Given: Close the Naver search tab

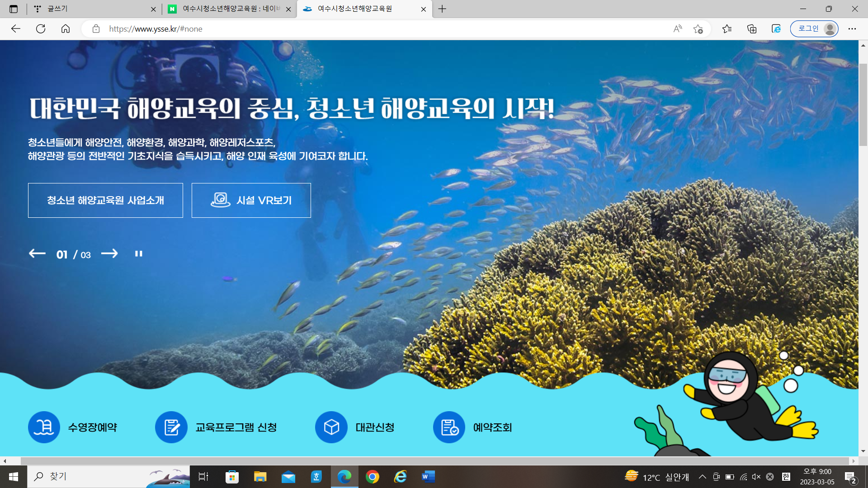Looking at the screenshot, I should [x=288, y=9].
